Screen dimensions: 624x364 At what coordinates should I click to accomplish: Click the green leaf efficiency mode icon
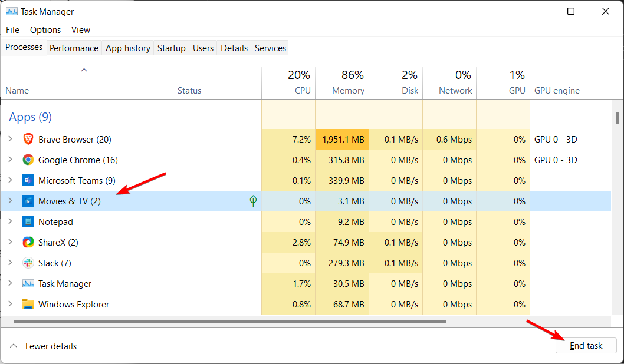(253, 201)
